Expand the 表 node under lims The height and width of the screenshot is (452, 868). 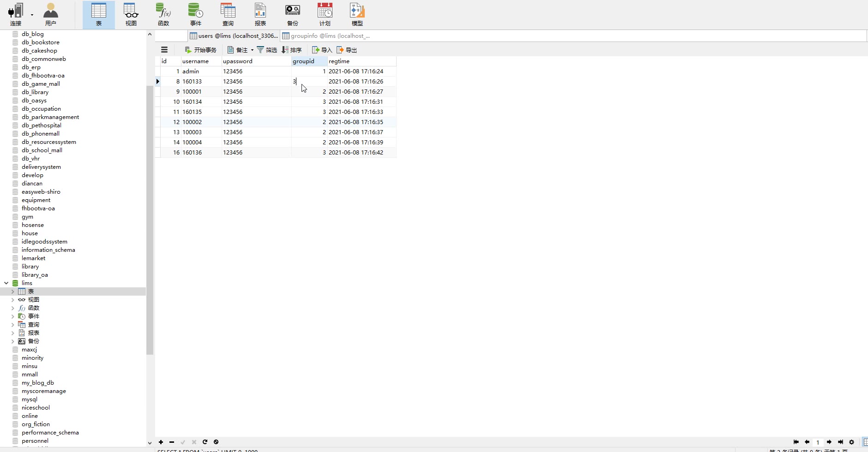pyautogui.click(x=12, y=291)
